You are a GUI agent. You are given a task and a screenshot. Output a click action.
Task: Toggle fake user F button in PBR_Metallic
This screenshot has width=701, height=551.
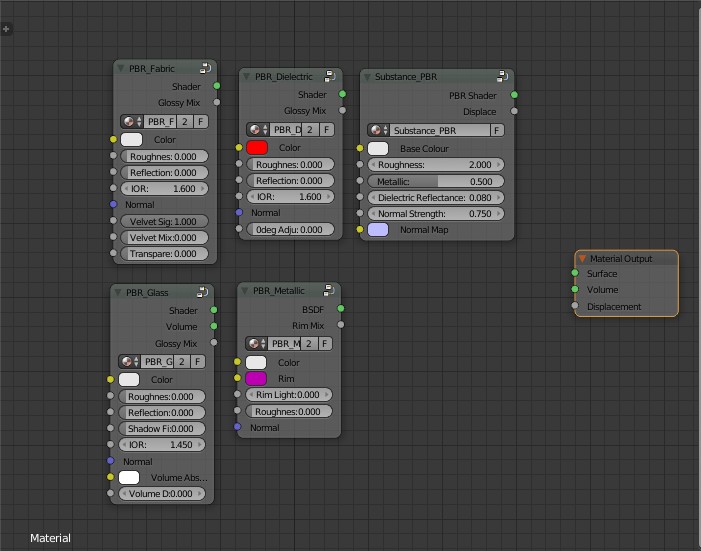click(325, 343)
